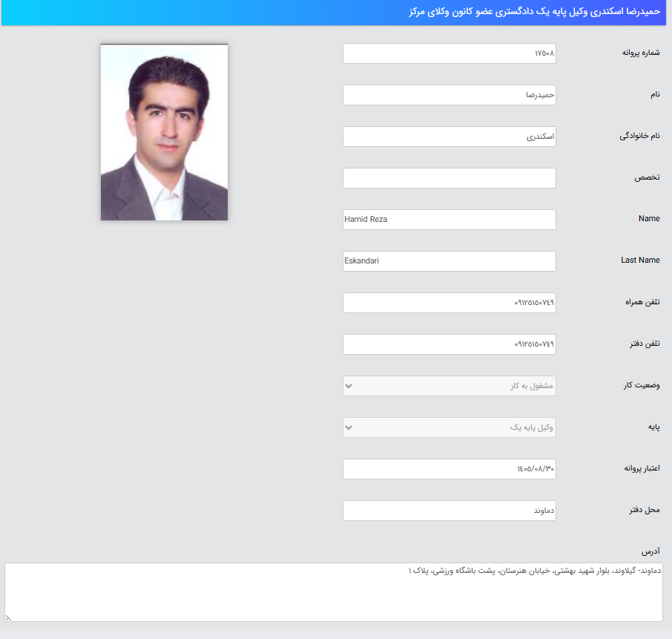
Task: Focus the محل دفتر field containing دماوند
Action: [449, 511]
